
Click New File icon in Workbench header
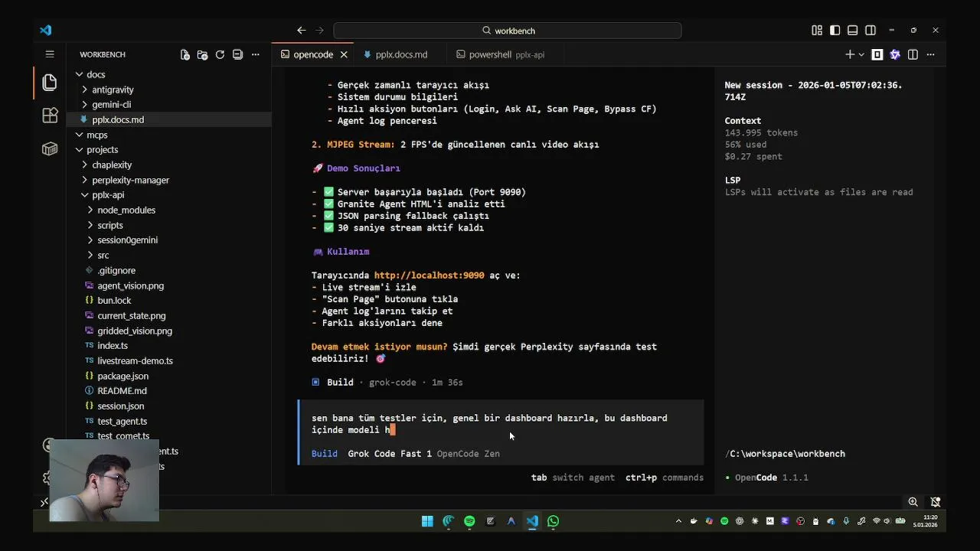pyautogui.click(x=185, y=54)
